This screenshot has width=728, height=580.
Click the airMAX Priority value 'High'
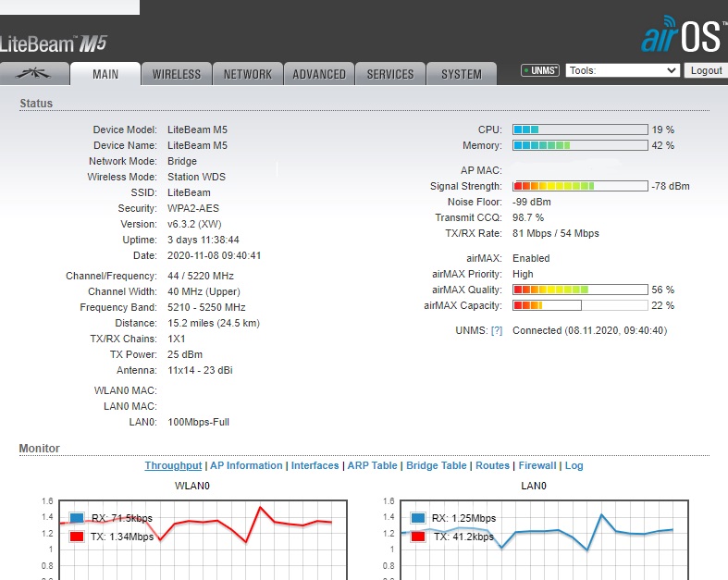(523, 274)
